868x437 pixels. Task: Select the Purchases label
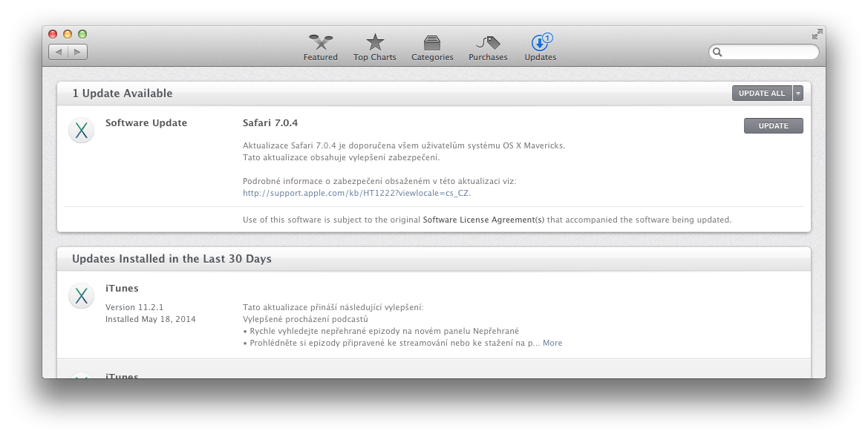coord(488,57)
